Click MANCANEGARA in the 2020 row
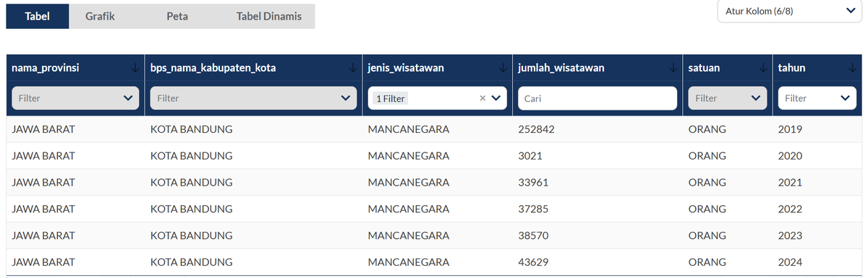The width and height of the screenshot is (868, 278). pos(409,156)
